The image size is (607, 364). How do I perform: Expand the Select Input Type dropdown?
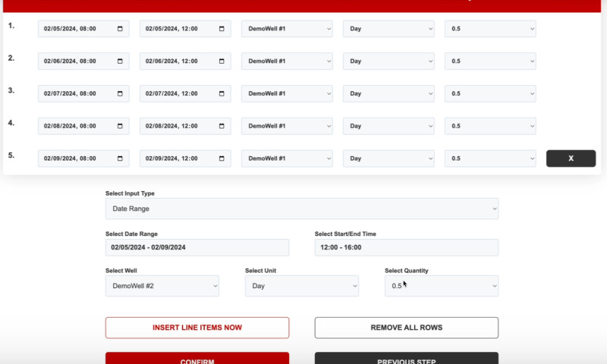pyautogui.click(x=301, y=208)
